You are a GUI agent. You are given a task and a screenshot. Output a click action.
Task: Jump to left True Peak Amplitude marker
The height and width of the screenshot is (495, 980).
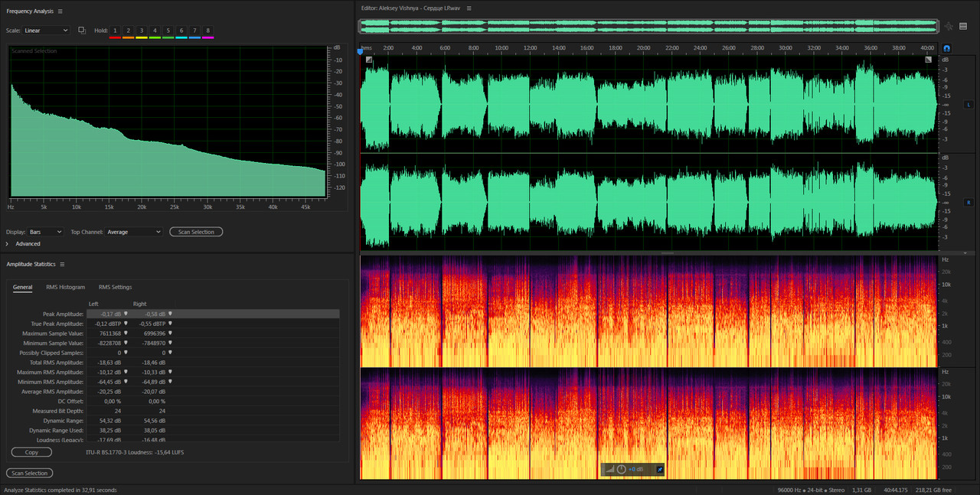click(126, 324)
